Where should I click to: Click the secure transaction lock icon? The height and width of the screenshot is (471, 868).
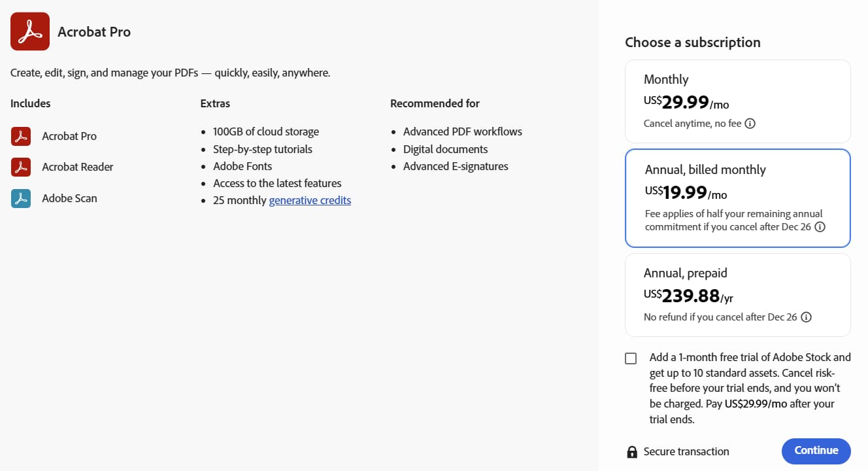(x=632, y=452)
